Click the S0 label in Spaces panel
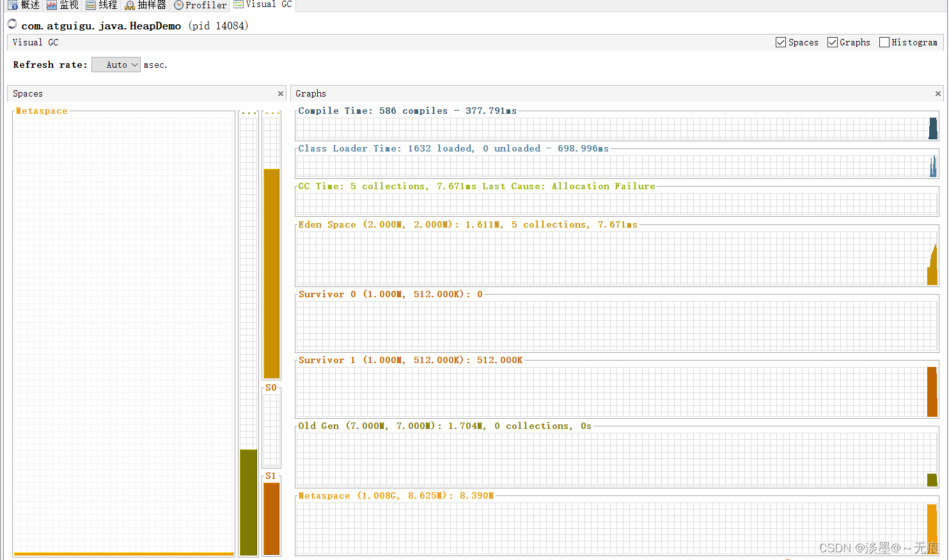This screenshot has height=560, width=949. click(271, 387)
